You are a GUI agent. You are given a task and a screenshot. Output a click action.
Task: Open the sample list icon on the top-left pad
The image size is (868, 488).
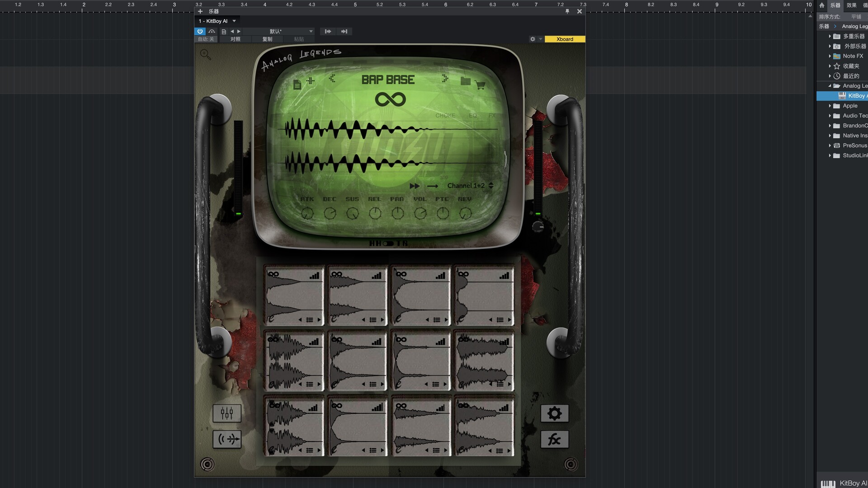point(310,320)
